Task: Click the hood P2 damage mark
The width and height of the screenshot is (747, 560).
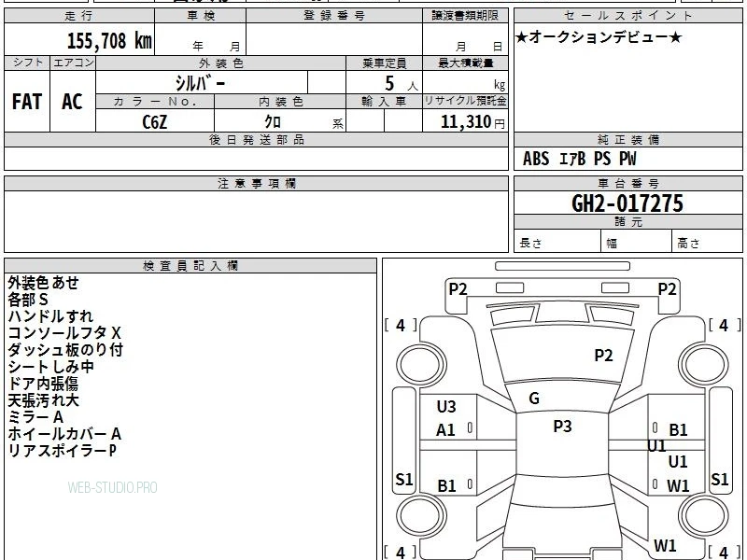Action: tap(603, 356)
